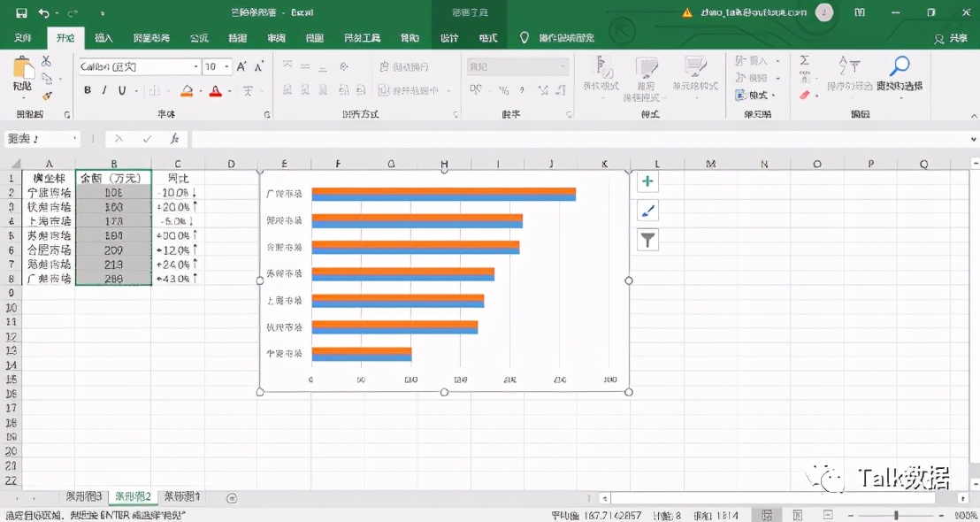The height and width of the screenshot is (522, 980).
Task: Open the Calibri font name dropdown
Action: point(195,67)
